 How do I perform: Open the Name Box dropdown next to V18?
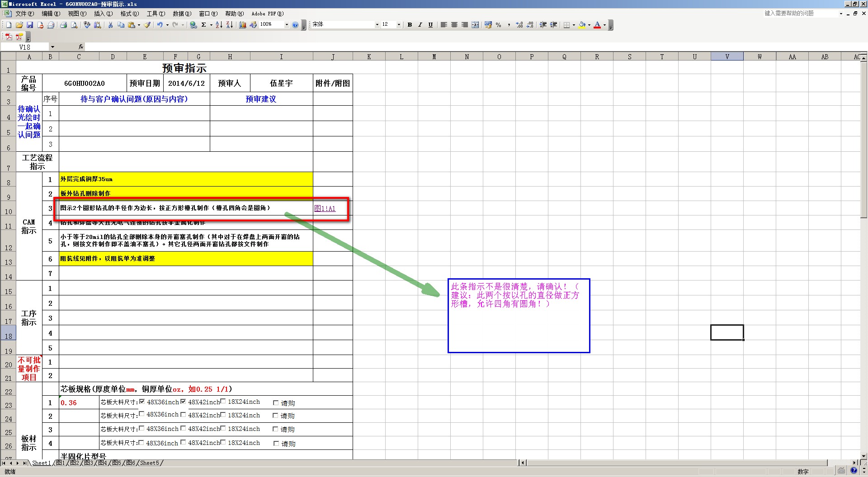point(52,47)
